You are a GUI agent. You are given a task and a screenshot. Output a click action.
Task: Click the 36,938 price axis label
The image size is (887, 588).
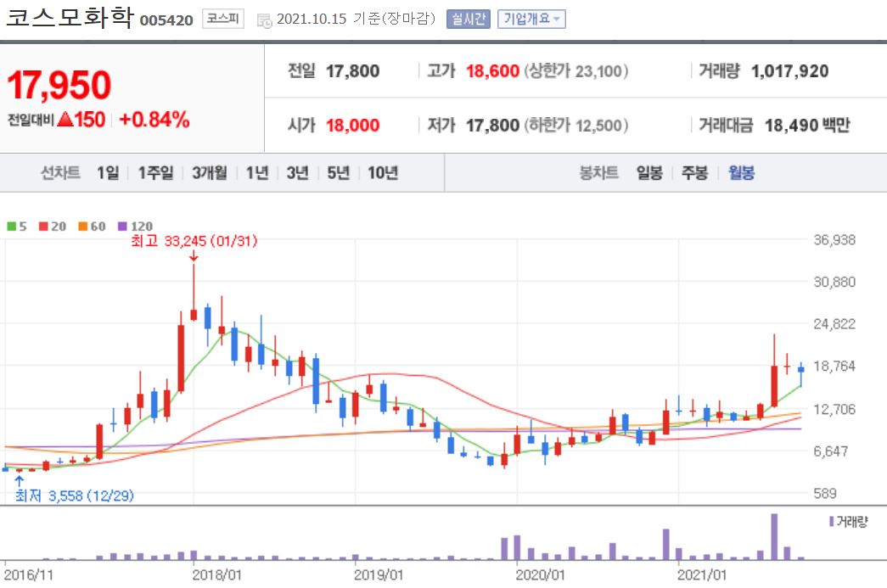pos(834,240)
